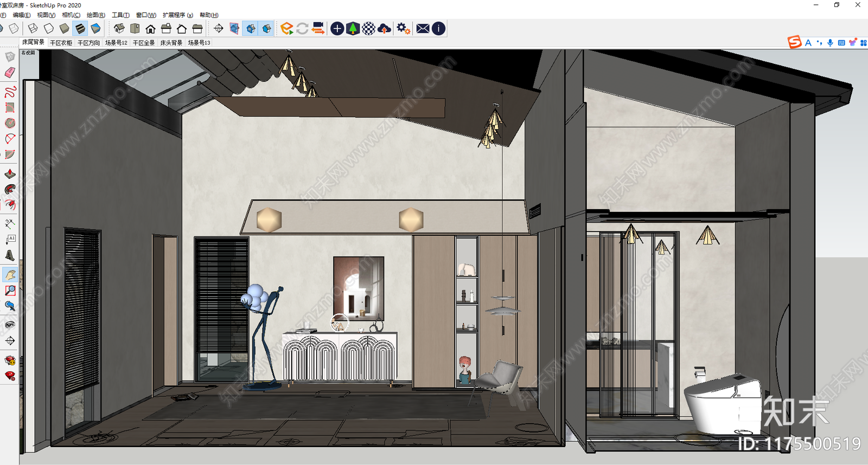Switch to the 床尾背景 scene tab
This screenshot has width=868, height=465.
(x=33, y=42)
